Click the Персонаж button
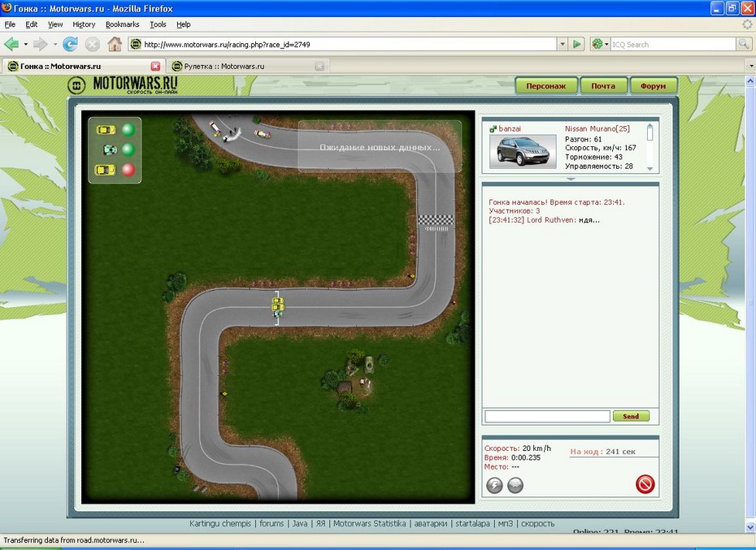The image size is (756, 550). coord(545,86)
